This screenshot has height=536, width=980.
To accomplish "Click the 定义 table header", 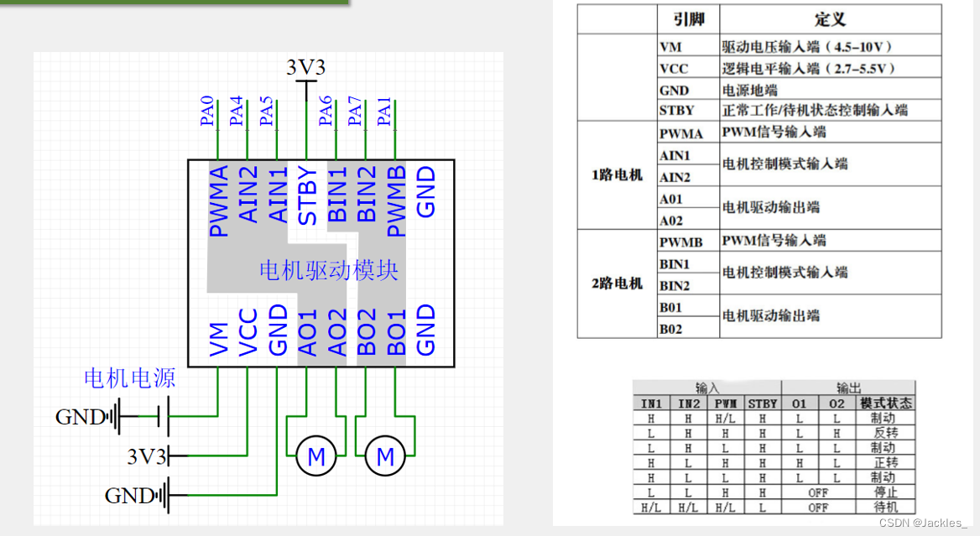I will pyautogui.click(x=830, y=19).
